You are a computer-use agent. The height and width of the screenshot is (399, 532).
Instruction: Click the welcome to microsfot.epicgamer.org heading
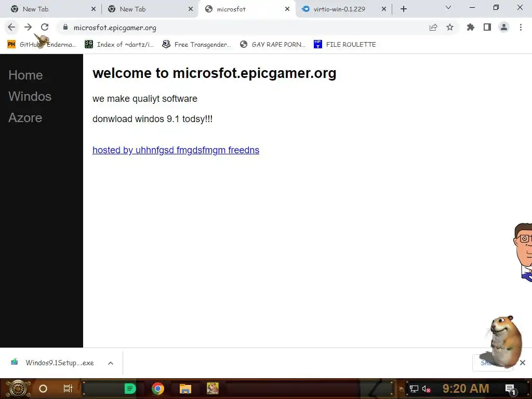215,73
